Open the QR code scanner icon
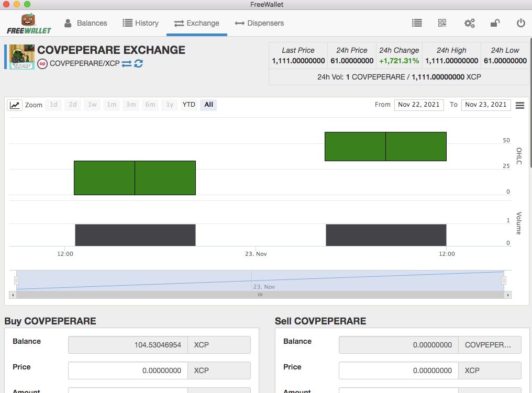 tap(442, 23)
